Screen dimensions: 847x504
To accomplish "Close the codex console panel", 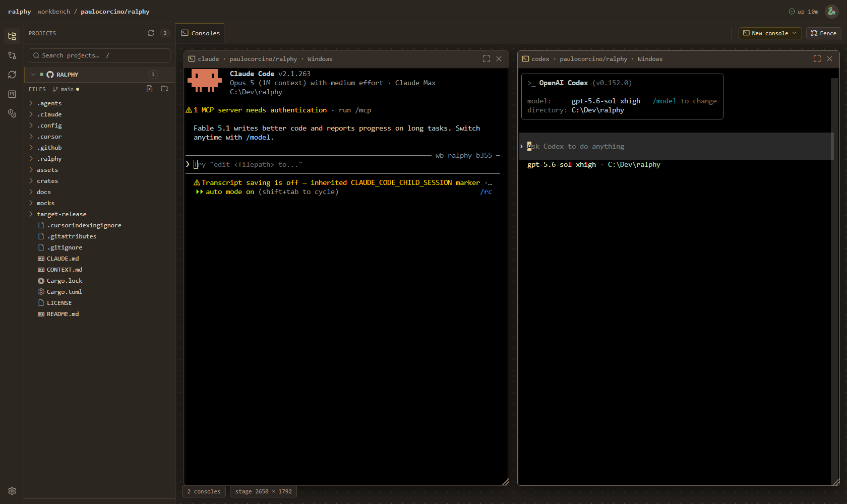I will [829, 59].
